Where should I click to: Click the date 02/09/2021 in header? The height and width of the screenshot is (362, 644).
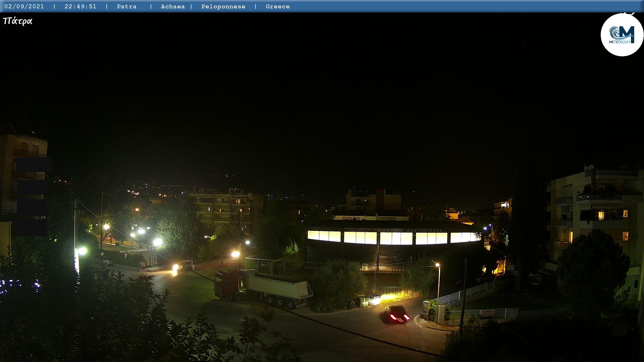(x=24, y=7)
